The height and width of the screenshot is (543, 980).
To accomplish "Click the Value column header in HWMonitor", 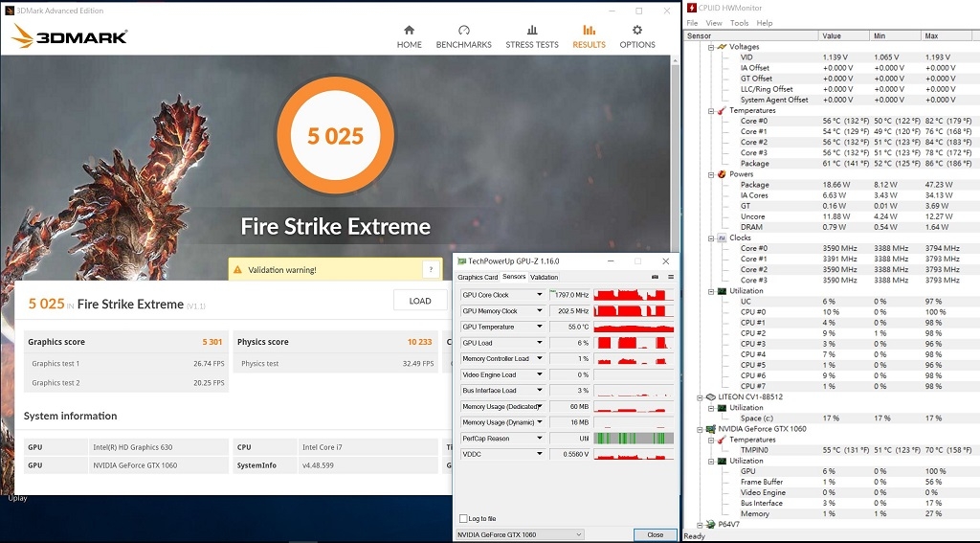I will click(x=844, y=35).
